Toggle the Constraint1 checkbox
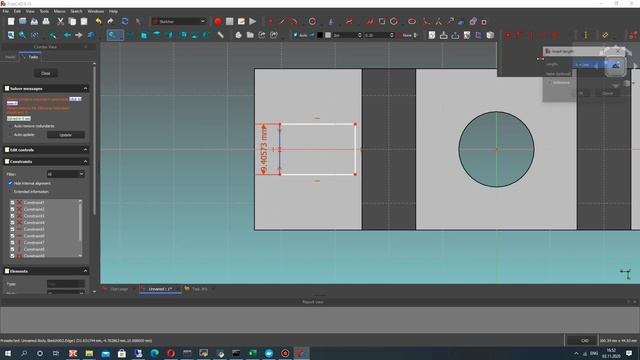This screenshot has height=360, width=640. pos(12,202)
